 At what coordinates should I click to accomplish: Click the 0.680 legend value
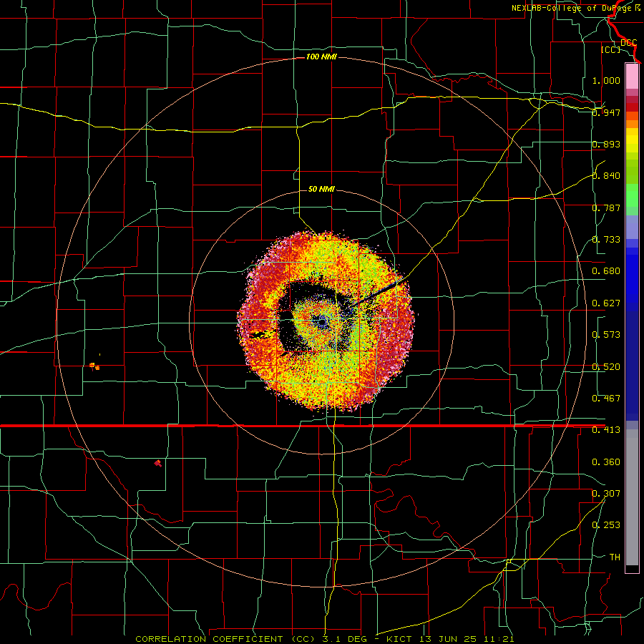[x=606, y=271]
